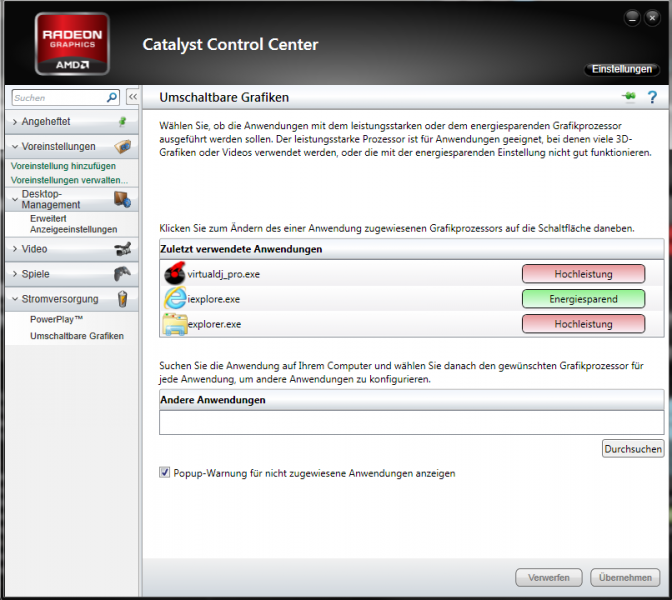The height and width of the screenshot is (600, 672).
Task: Switch iexplore.exe Energiesparend graphics setting
Action: (583, 299)
